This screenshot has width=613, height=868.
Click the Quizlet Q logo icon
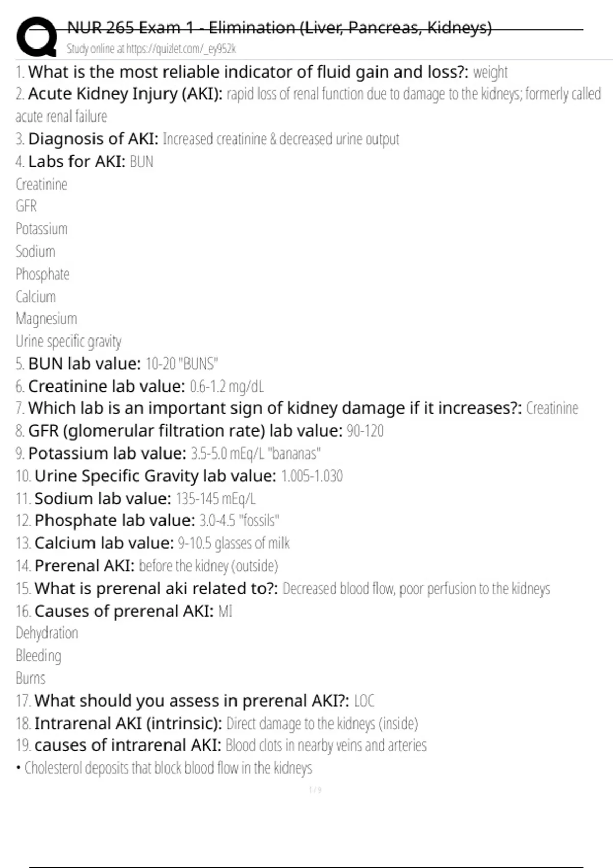pos(37,37)
